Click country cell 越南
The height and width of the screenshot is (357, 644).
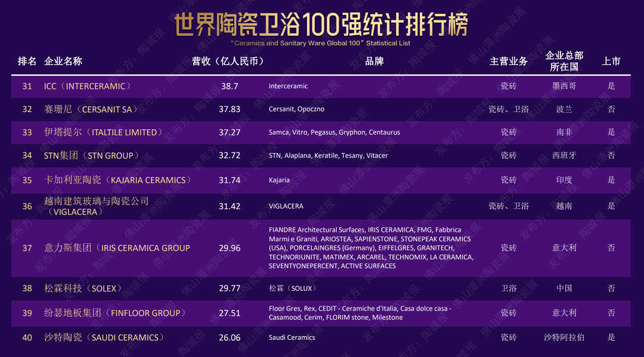(564, 206)
